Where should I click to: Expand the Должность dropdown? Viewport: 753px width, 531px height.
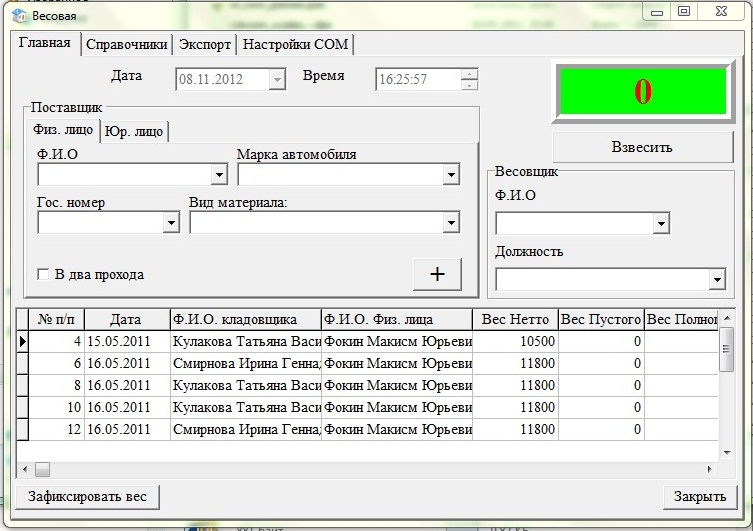[716, 280]
